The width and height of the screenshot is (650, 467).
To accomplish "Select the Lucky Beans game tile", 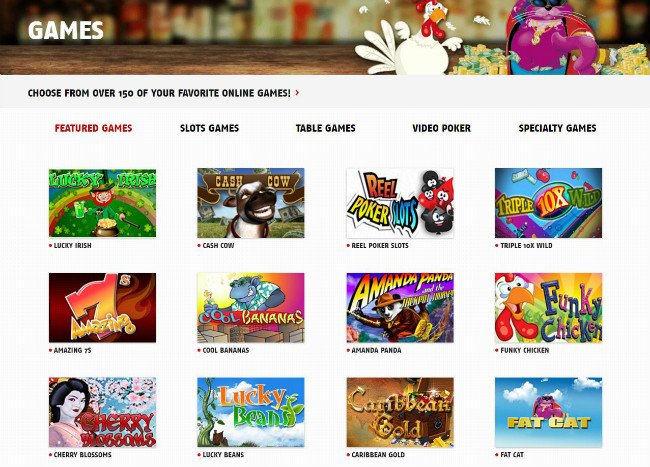I will click(x=251, y=412).
